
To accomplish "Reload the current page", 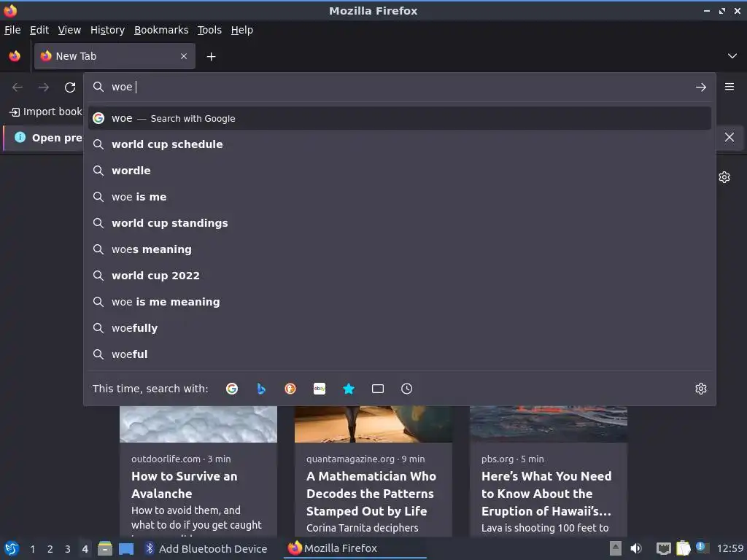I will [x=70, y=87].
